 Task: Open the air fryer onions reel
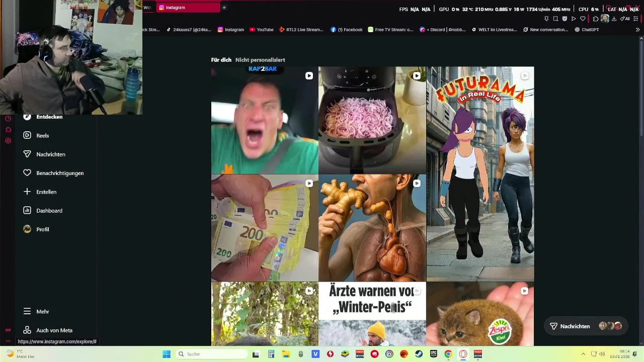[x=372, y=120]
